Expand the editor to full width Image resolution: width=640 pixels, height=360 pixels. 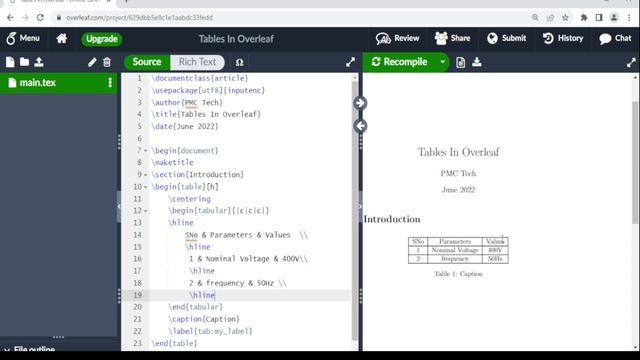pyautogui.click(x=350, y=62)
